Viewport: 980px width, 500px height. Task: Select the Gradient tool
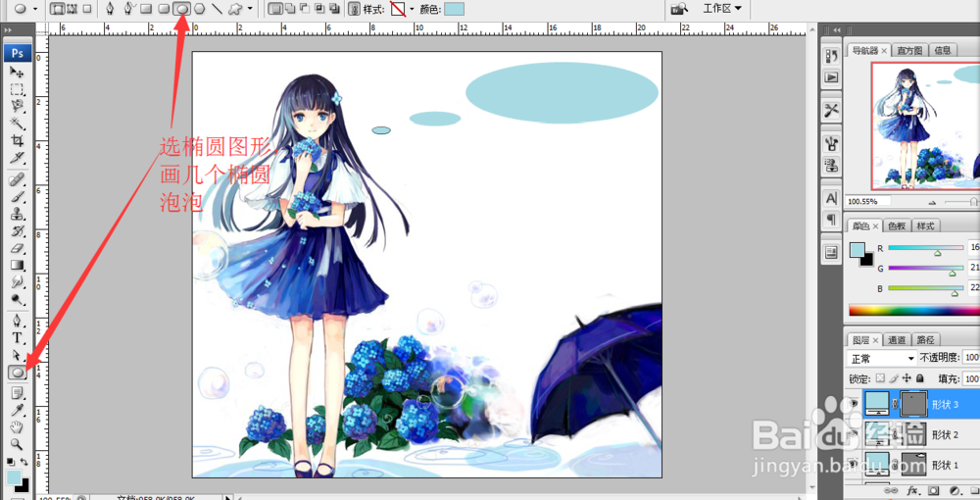pos(17,266)
